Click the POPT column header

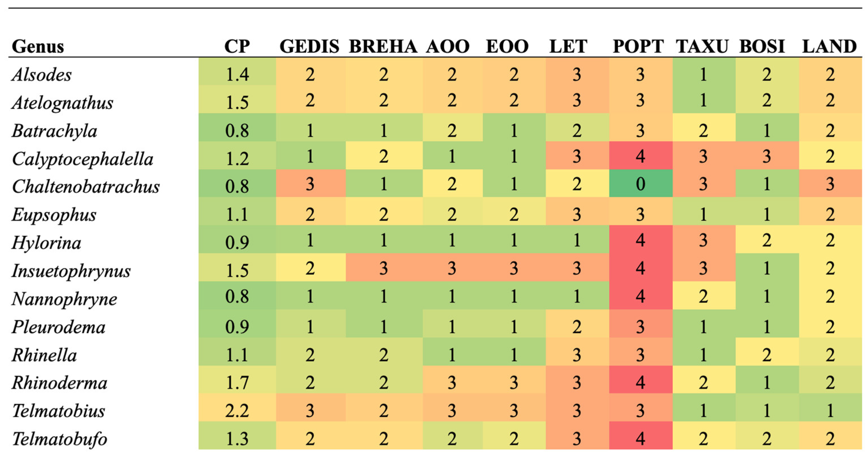click(x=638, y=46)
